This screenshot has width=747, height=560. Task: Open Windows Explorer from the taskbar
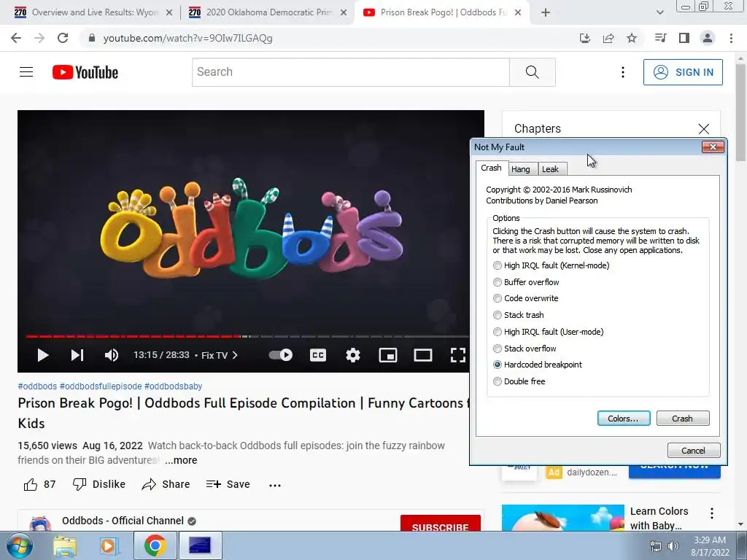point(65,545)
